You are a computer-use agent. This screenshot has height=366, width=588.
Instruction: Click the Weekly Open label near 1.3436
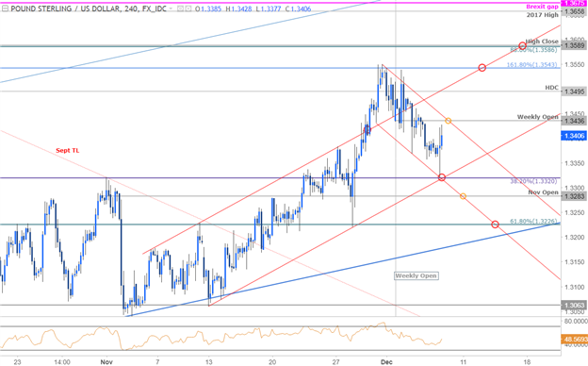pos(538,117)
